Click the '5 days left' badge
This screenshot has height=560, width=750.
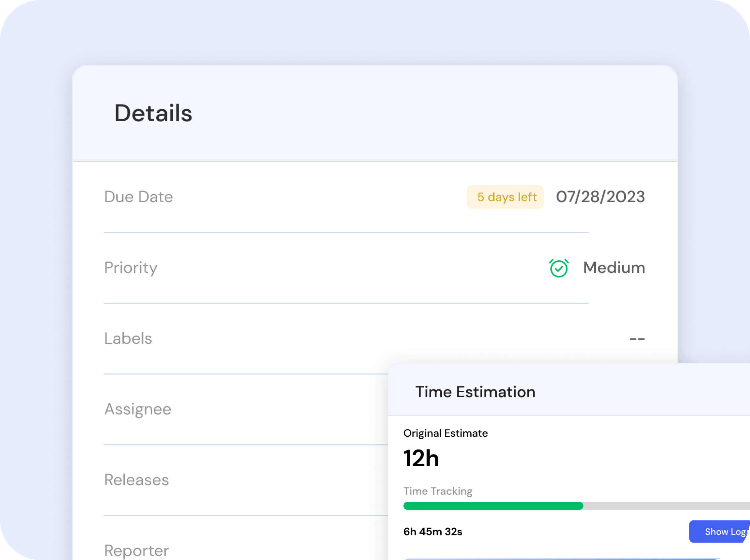(x=505, y=197)
